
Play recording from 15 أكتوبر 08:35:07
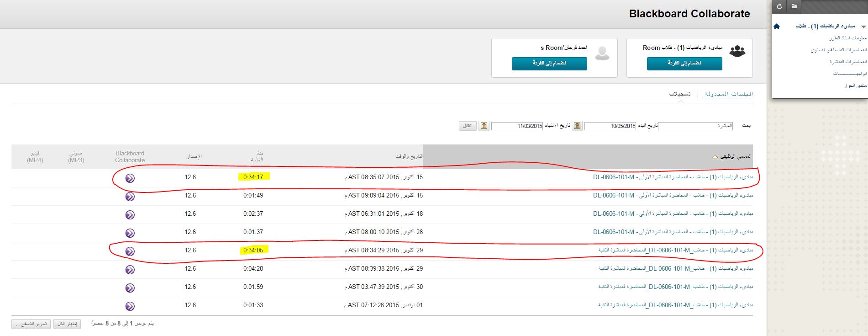130,178
